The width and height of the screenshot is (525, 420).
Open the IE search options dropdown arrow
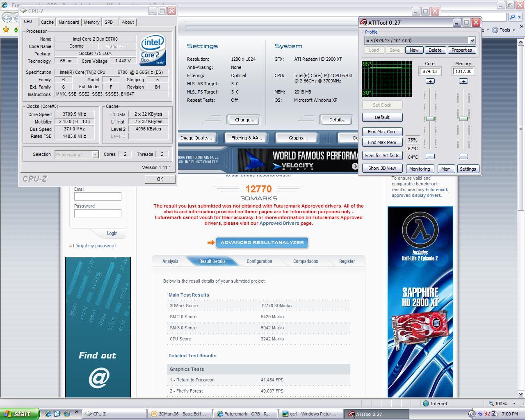(520, 17)
